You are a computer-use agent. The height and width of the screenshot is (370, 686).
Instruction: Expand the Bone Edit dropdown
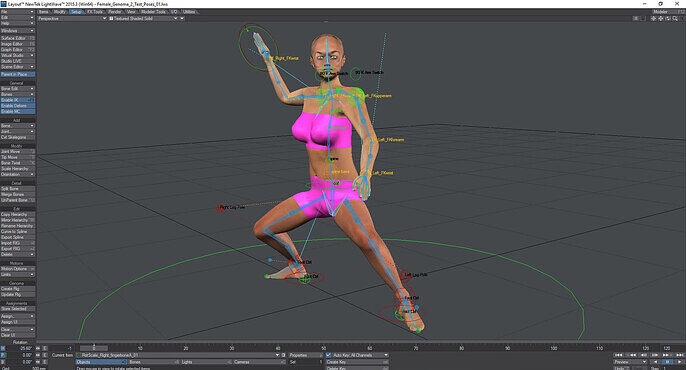coord(18,88)
